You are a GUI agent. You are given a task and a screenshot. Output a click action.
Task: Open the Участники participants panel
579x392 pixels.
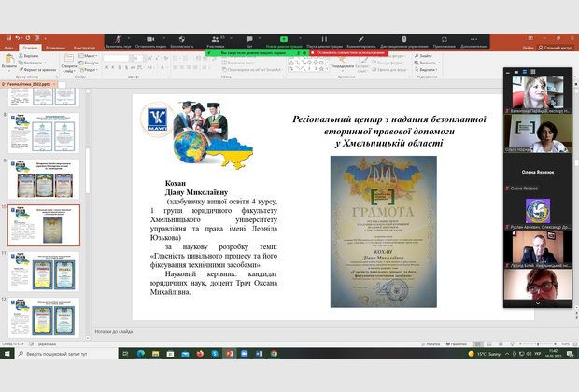click(215, 41)
